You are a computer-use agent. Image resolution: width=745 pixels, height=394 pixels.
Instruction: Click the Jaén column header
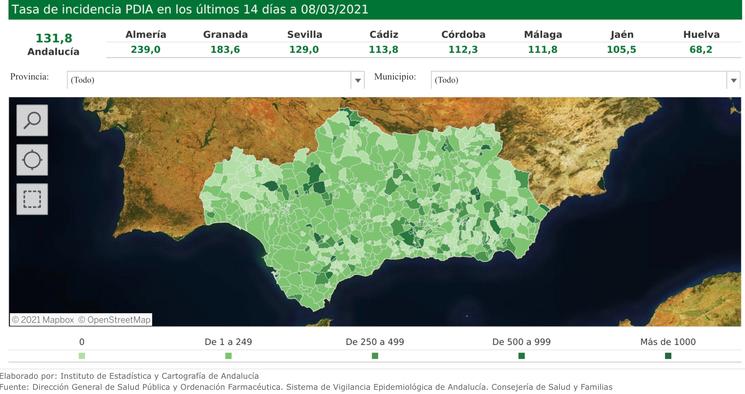pos(622,35)
